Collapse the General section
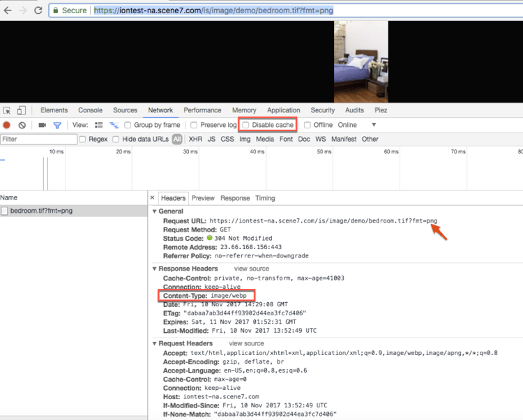523x420 pixels. [154, 211]
